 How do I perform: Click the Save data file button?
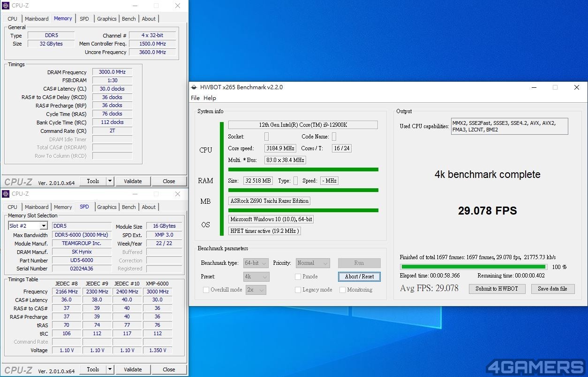pyautogui.click(x=552, y=289)
